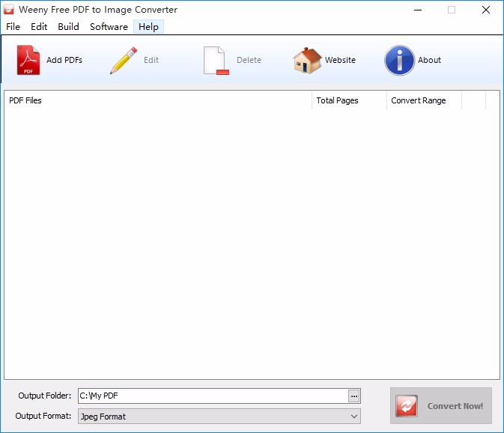The height and width of the screenshot is (433, 504).
Task: Click the Website toolbar label
Action: 340,60
